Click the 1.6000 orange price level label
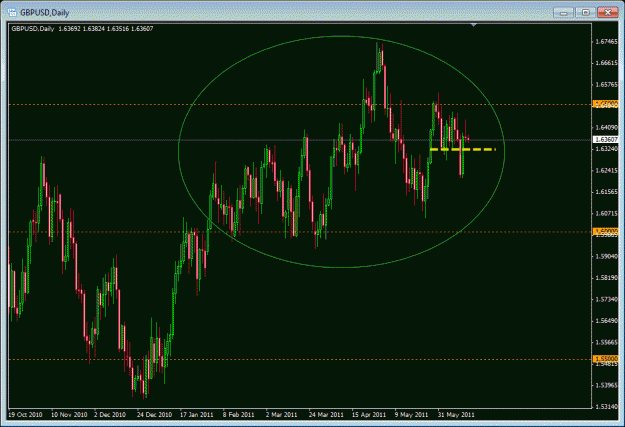The height and width of the screenshot is (427, 625). click(x=606, y=231)
